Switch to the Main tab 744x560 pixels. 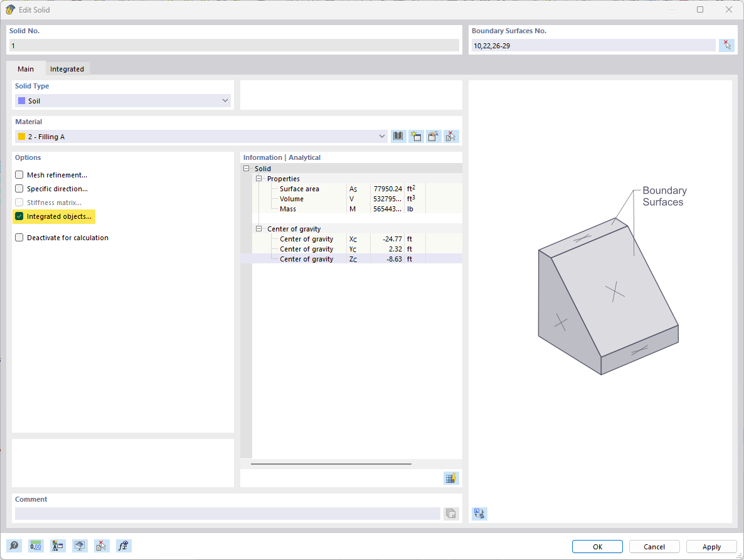click(26, 69)
